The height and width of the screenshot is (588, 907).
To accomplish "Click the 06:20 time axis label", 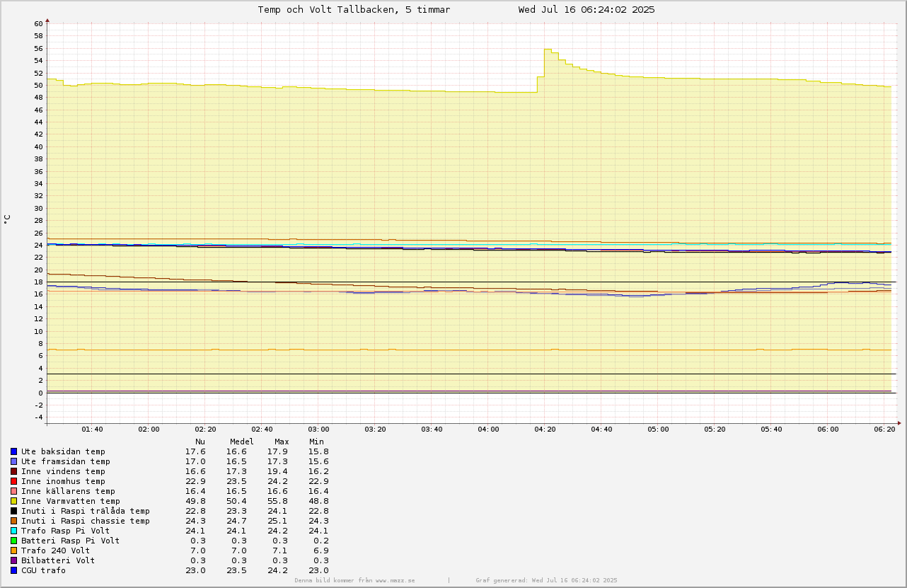I will [884, 430].
